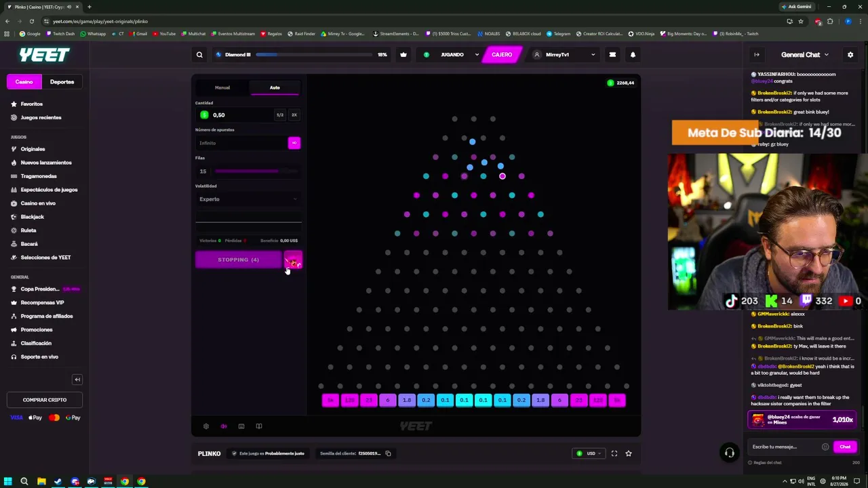Open Reglas del chat link

click(x=767, y=463)
